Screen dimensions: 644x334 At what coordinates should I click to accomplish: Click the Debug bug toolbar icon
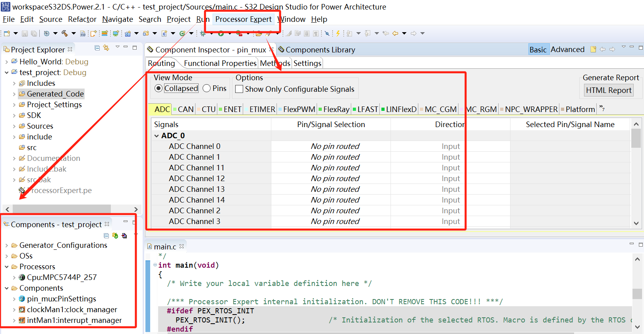(x=203, y=33)
